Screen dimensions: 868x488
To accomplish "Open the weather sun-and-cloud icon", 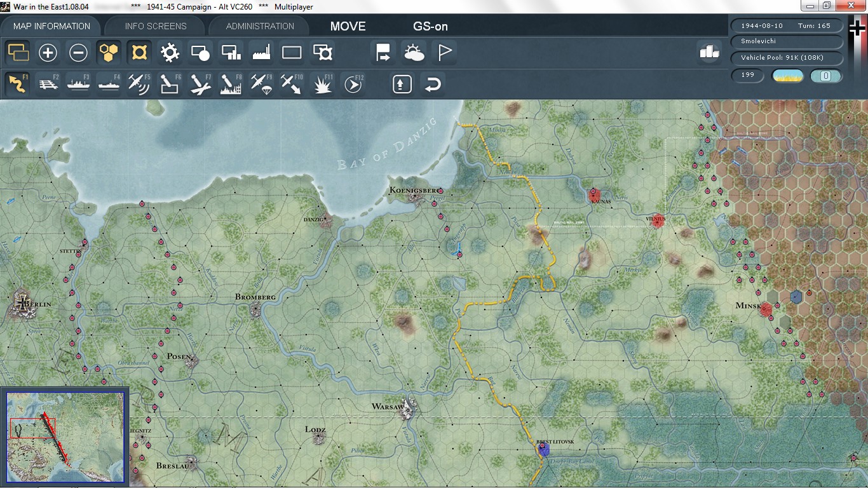I will tap(414, 52).
